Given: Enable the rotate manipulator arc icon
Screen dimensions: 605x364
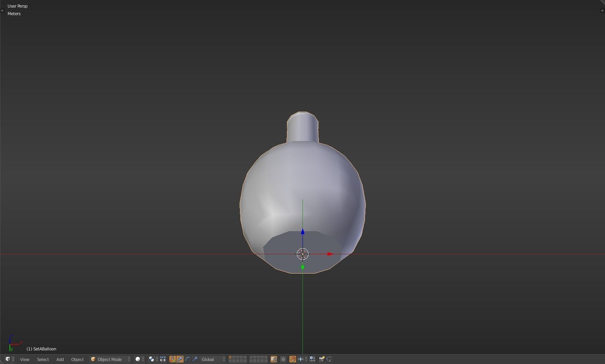Looking at the screenshot, I should [x=187, y=359].
